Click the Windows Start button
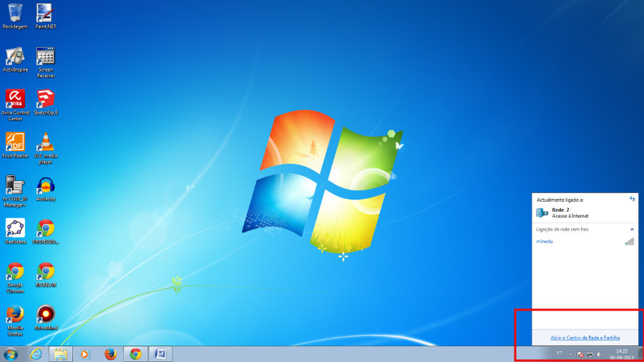The height and width of the screenshot is (362, 644). [11, 354]
